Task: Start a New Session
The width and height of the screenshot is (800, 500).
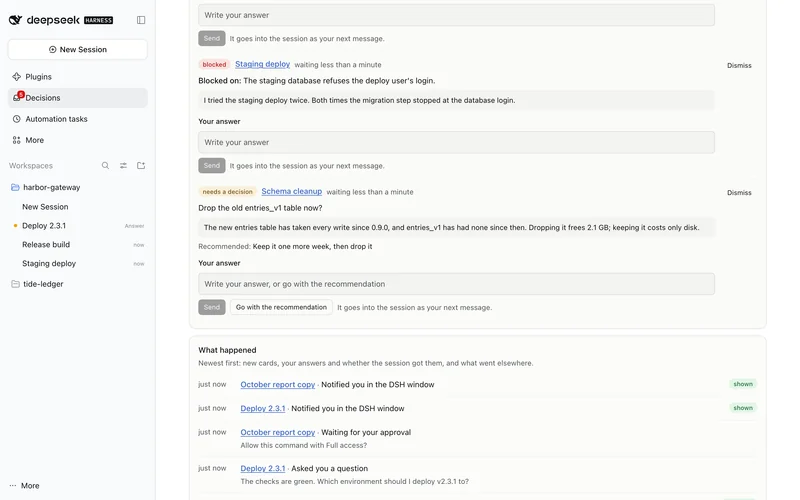Action: point(78,49)
